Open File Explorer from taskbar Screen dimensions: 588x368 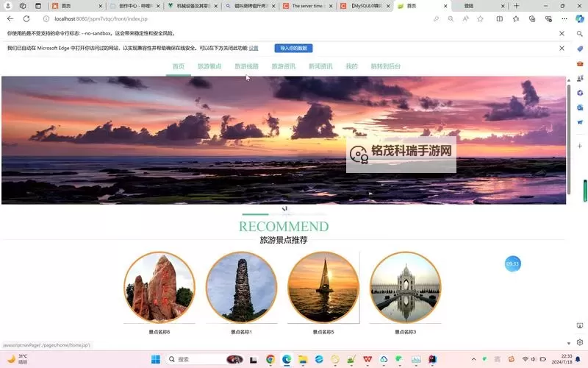pos(303,359)
